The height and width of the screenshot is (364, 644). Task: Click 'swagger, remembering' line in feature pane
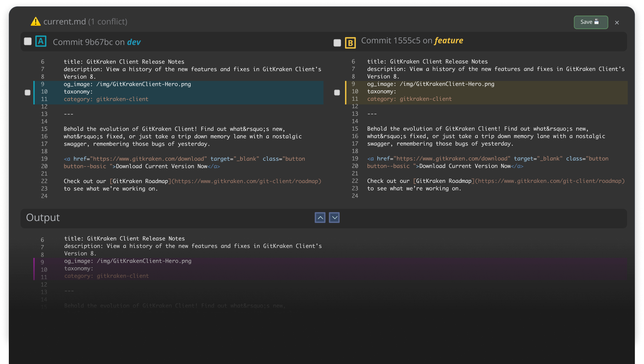coord(440,143)
